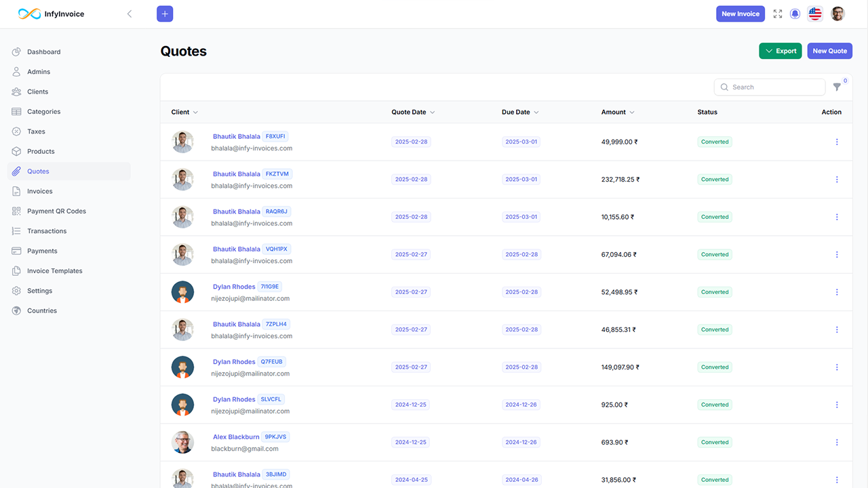
Task: Toggle fullscreen with the expand icon
Action: (x=777, y=14)
